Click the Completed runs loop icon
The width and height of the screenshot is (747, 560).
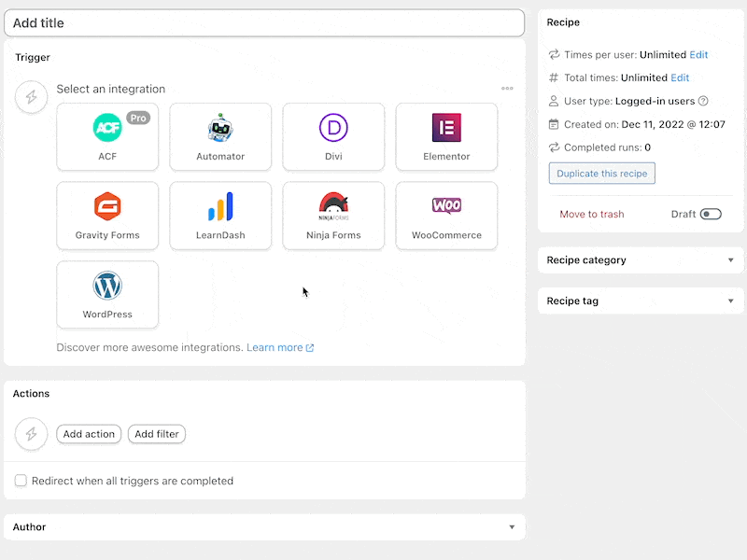click(x=554, y=147)
